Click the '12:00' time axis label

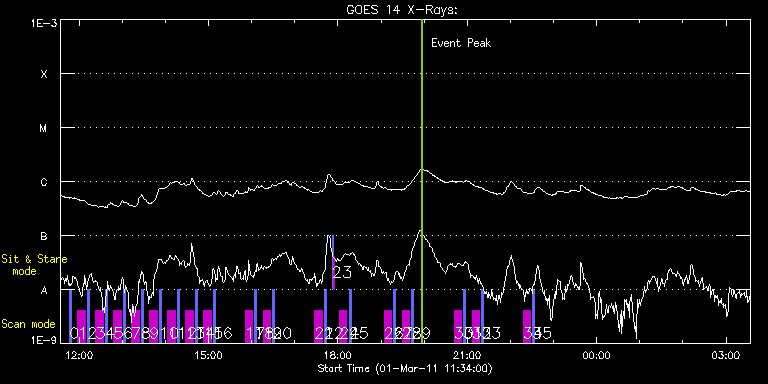click(79, 355)
